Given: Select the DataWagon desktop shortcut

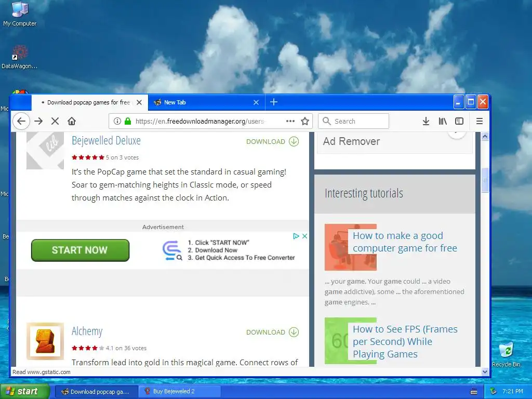Looking at the screenshot, I should pyautogui.click(x=19, y=57).
